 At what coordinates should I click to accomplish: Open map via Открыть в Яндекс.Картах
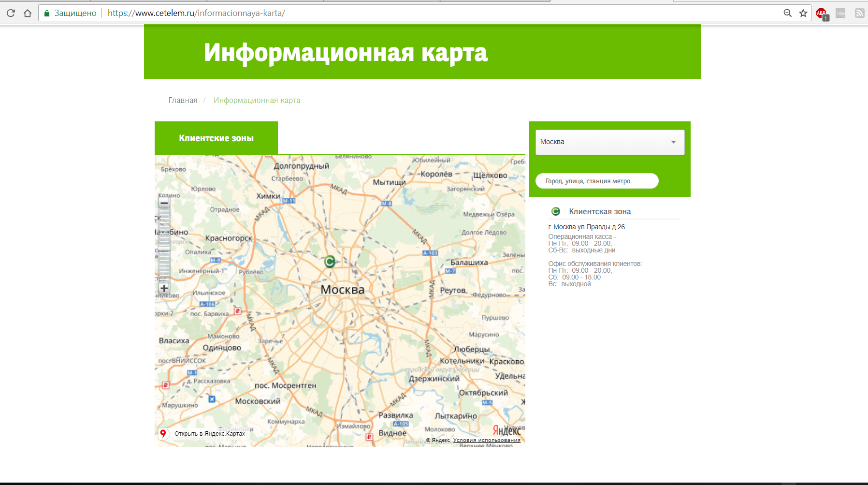pyautogui.click(x=210, y=433)
